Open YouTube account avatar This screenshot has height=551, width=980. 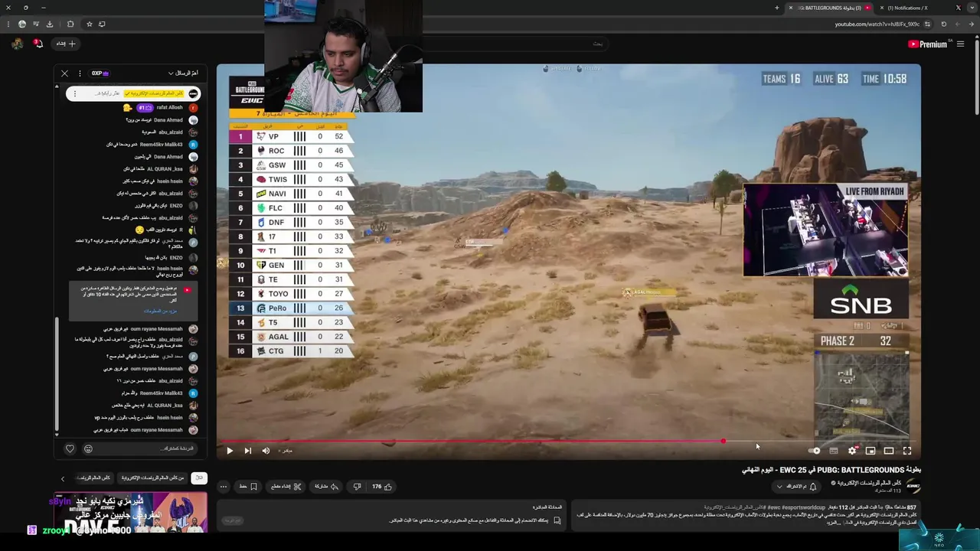click(x=17, y=44)
